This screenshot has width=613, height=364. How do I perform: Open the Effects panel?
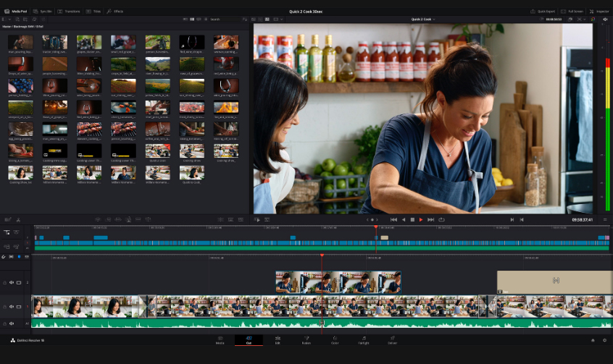point(115,12)
